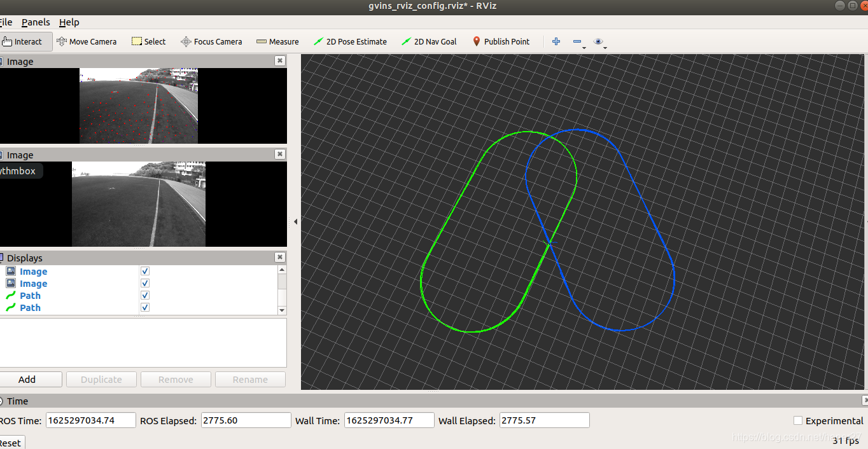The image size is (868, 449).
Task: Open the Panels menu
Action: coord(36,22)
